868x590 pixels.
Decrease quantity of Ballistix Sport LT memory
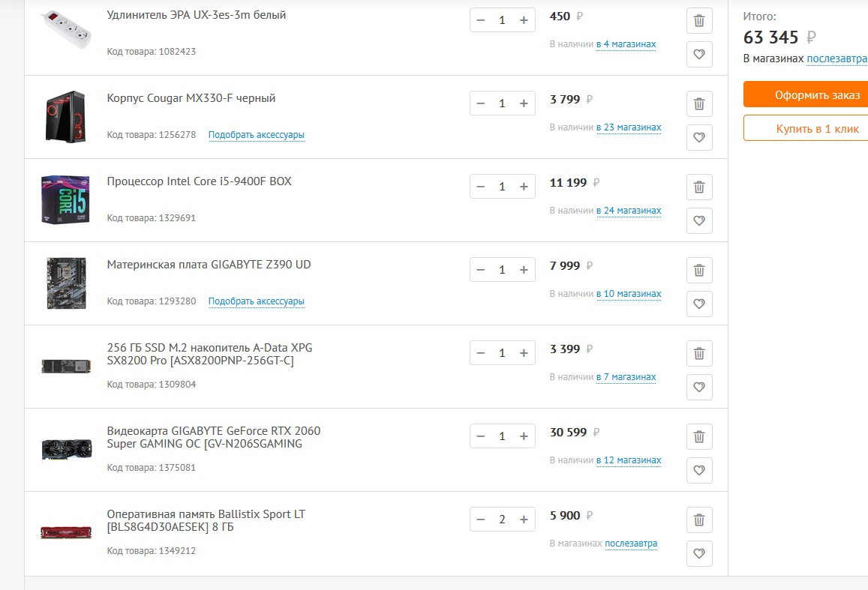pyautogui.click(x=481, y=520)
